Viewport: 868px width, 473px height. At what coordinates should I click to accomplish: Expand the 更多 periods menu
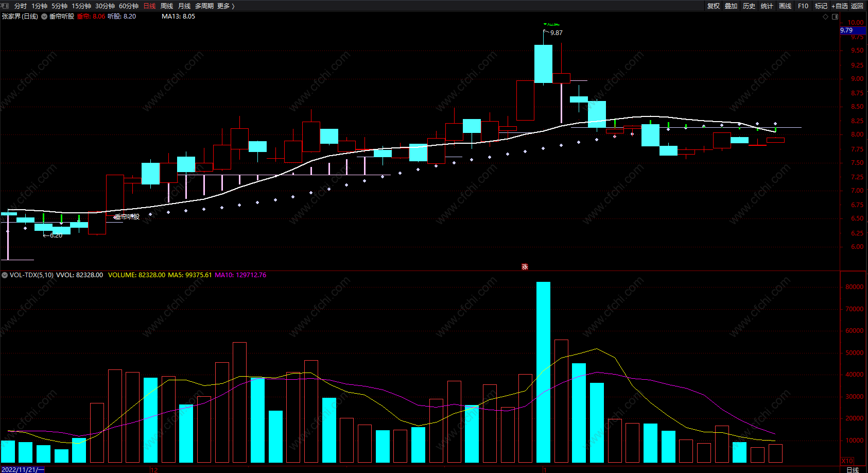[225, 6]
